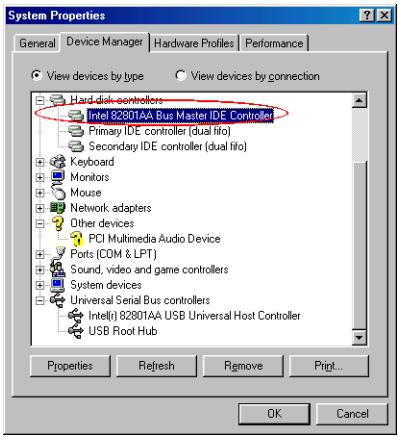The image size is (398, 437).
Task: Click the PCI Multimedia Audio Device warning icon
Action: pyautogui.click(x=76, y=239)
